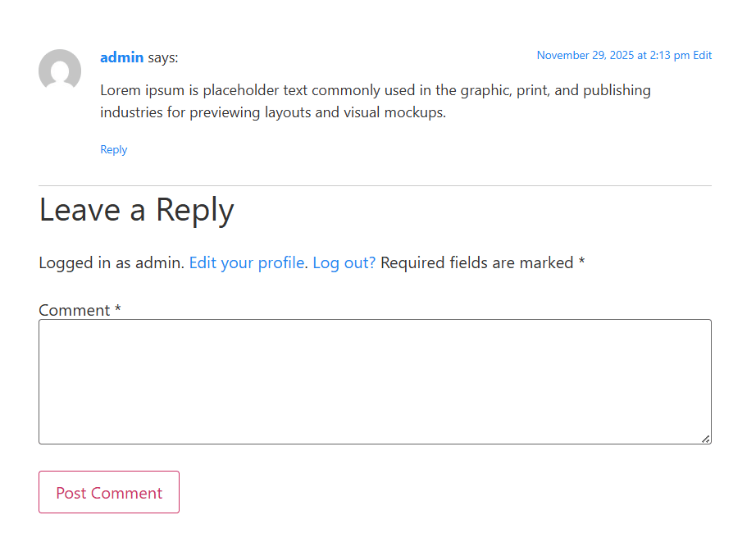Focus the Comment text area
The width and height of the screenshot is (756, 556).
pos(375,381)
